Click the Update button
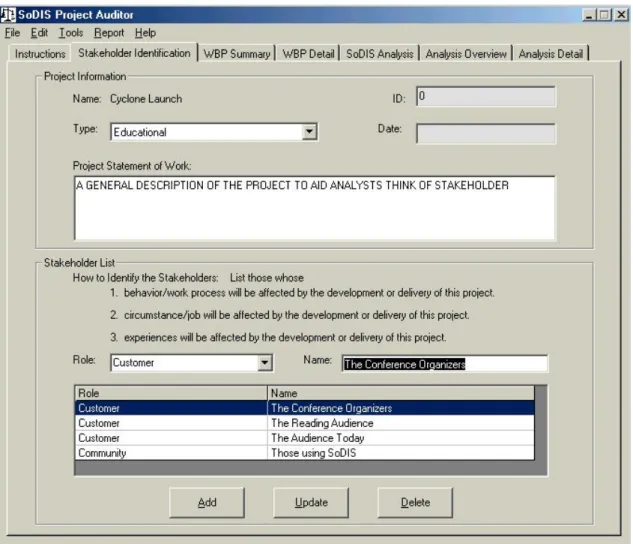Viewport: 633px width, 544px height. [x=311, y=502]
